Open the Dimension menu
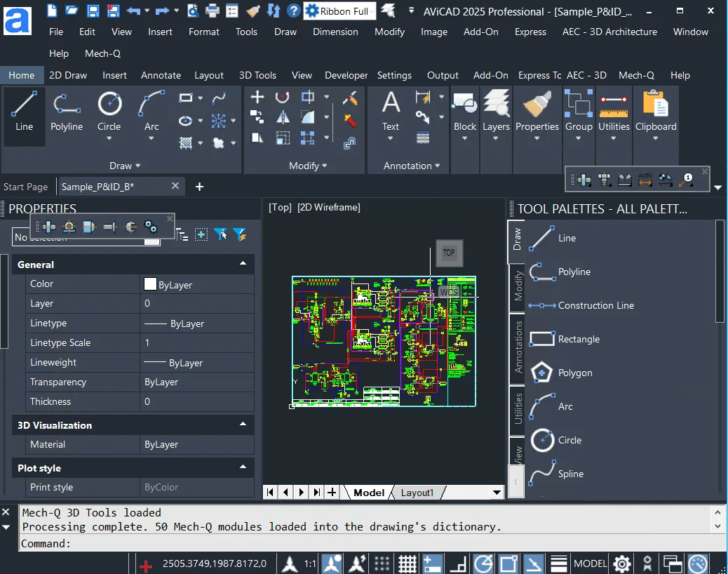 click(x=335, y=32)
